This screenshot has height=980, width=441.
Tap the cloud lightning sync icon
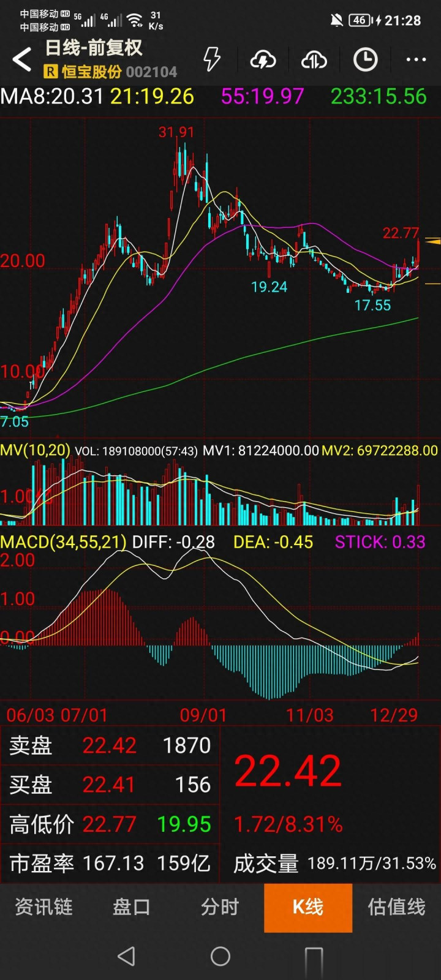tap(263, 60)
